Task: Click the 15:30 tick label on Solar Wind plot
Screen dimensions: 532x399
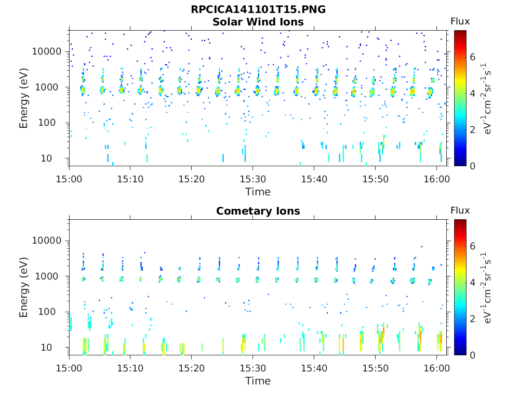Action: point(253,179)
